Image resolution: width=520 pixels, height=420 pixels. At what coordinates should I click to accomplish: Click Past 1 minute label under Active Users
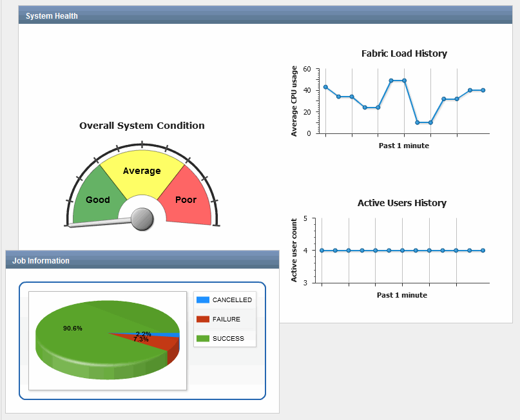coord(402,295)
